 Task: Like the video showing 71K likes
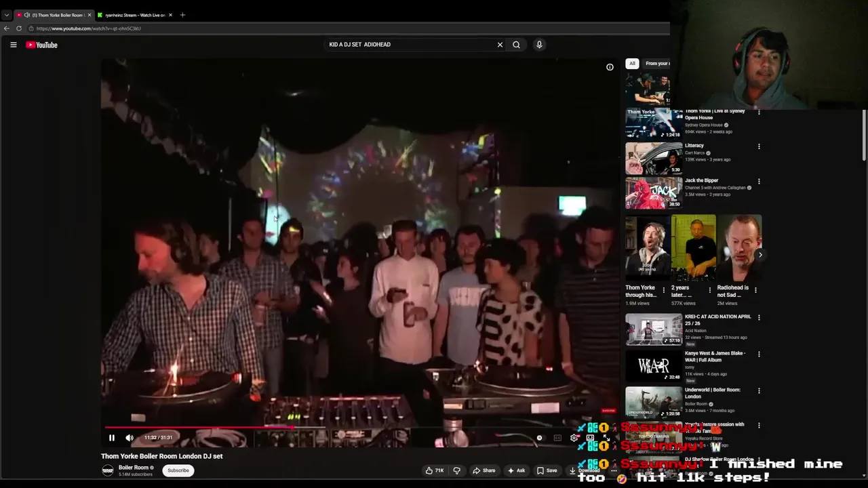click(435, 470)
